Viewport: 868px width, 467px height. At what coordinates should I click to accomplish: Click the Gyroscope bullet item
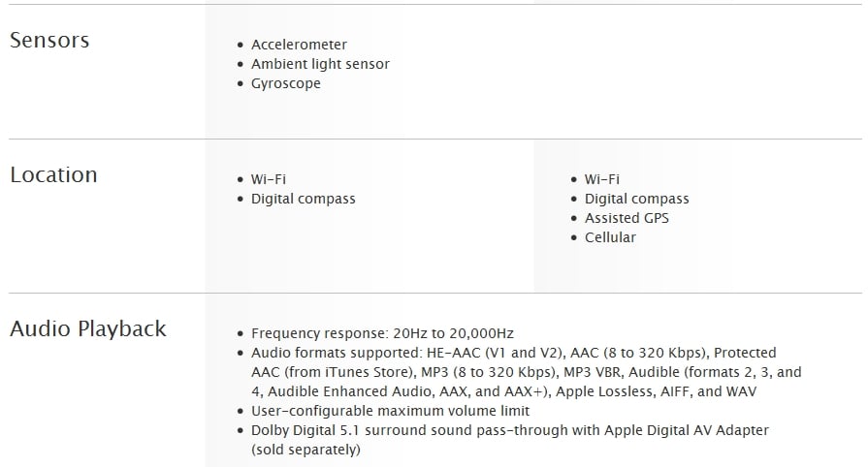[286, 83]
